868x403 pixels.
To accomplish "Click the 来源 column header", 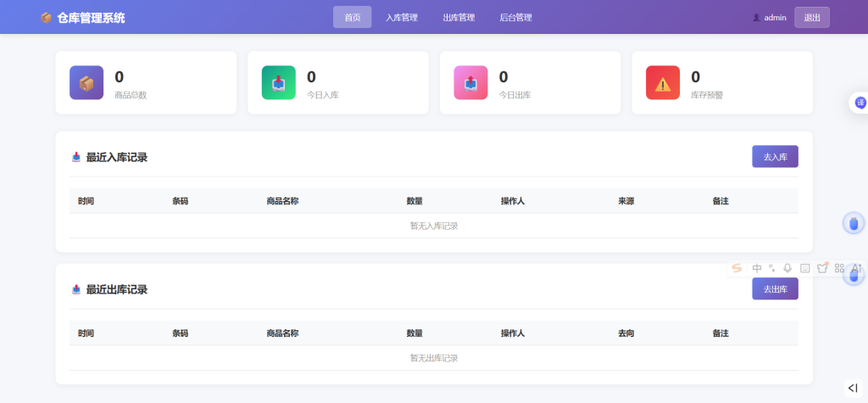I will (626, 201).
